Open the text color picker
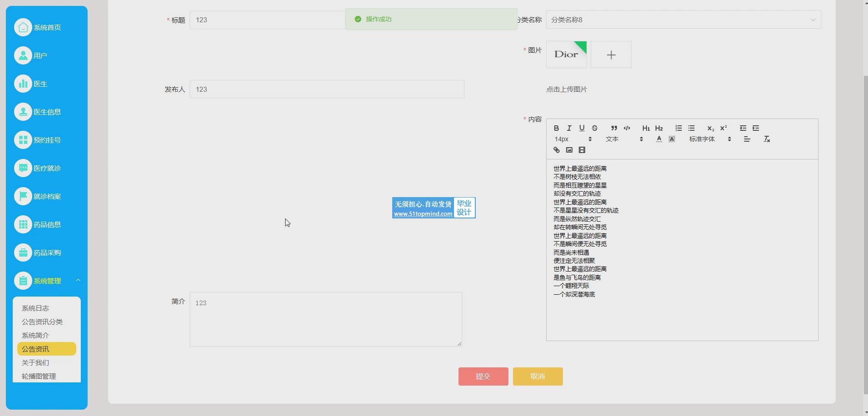Image resolution: width=868 pixels, height=416 pixels. [659, 139]
